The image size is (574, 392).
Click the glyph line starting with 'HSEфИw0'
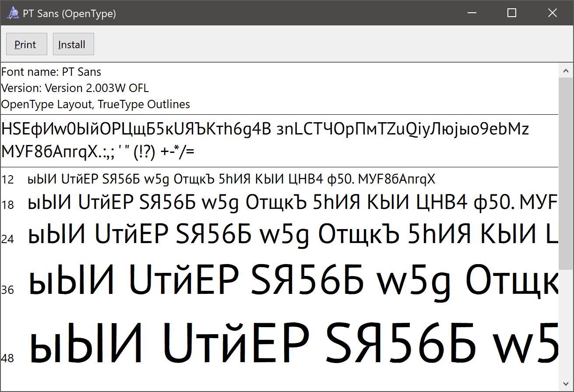pyautogui.click(x=265, y=130)
